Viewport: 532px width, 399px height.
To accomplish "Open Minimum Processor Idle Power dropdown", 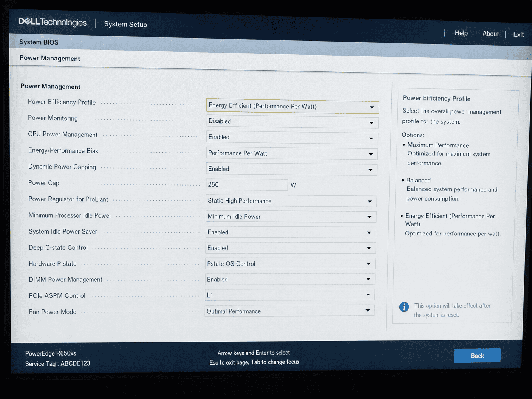I will 291,217.
